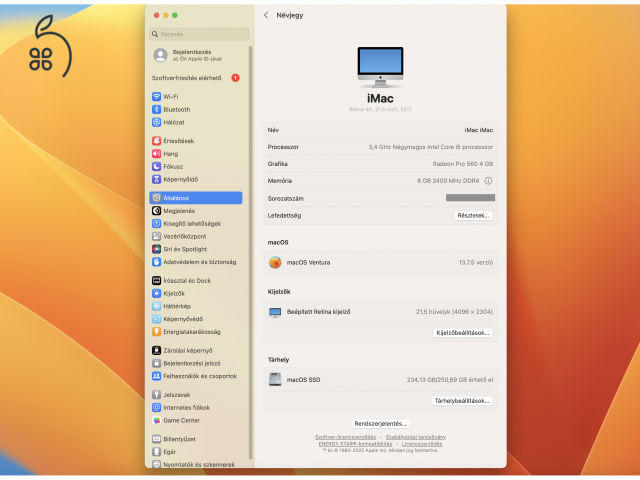Viewport: 640px width, 480px height.
Task: Open the ENERGY STAR-kompatibilitás link
Action: [355, 444]
